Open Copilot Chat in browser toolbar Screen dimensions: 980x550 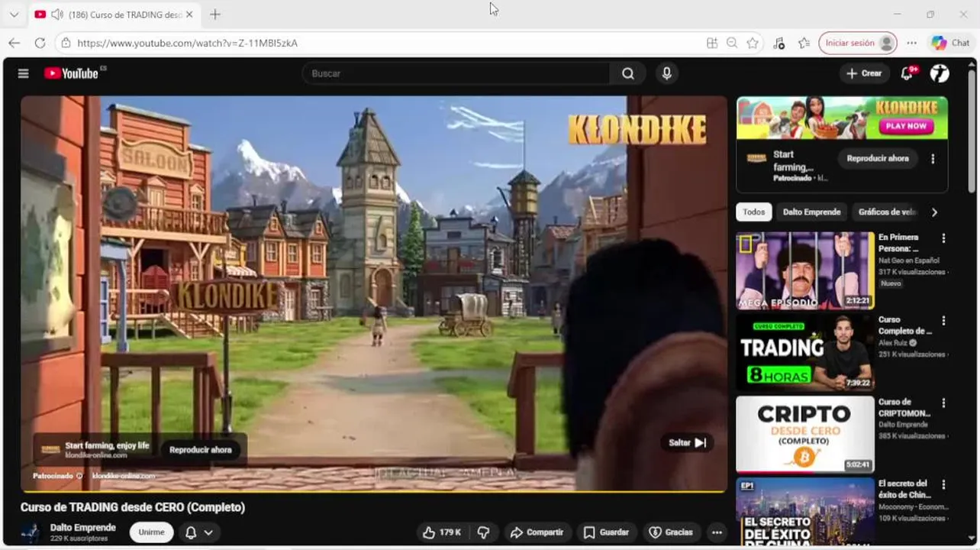(x=949, y=43)
